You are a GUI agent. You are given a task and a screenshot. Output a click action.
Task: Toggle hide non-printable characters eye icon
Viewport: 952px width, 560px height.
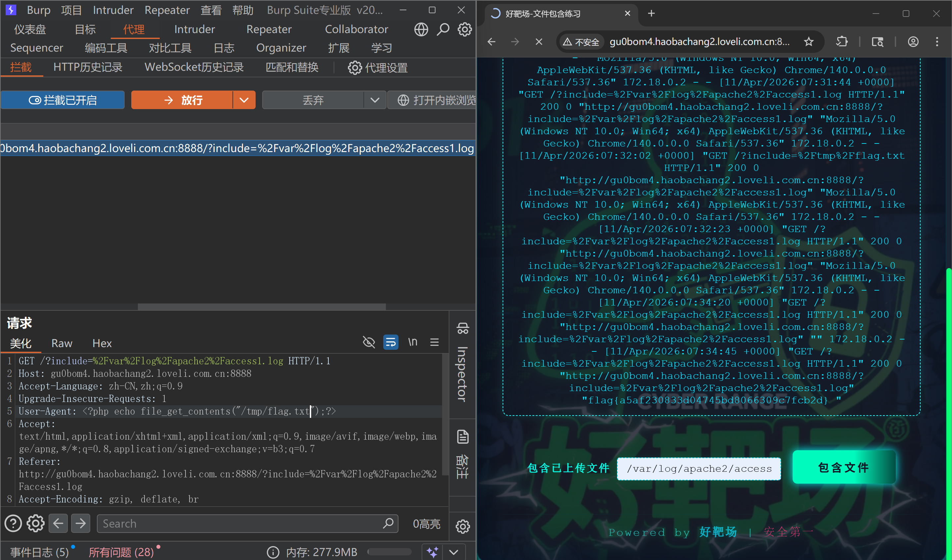coord(369,342)
